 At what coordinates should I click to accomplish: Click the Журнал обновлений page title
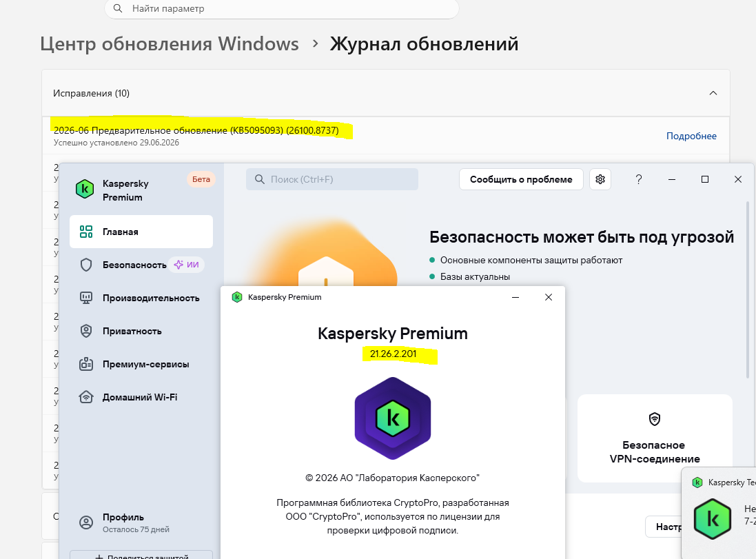[x=424, y=44]
